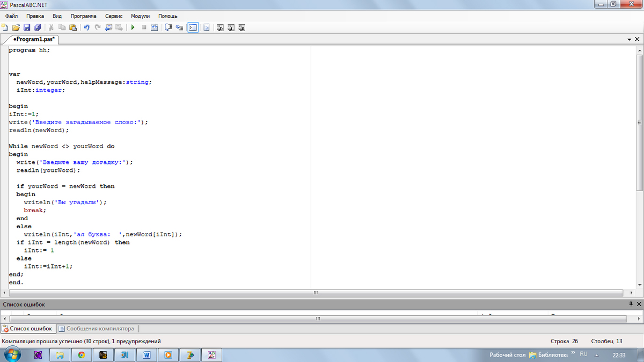Click the 'writeln('Вы угадали');' line
Screen dimensions: 644x362
point(65,202)
